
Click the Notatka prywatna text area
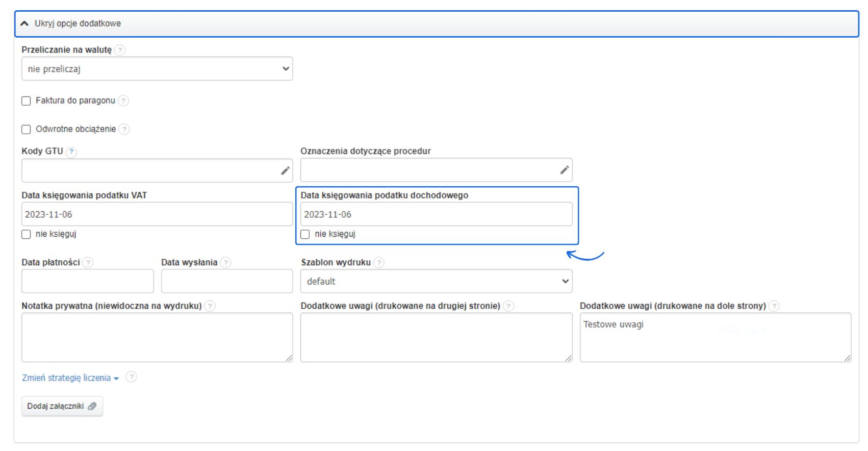click(157, 337)
